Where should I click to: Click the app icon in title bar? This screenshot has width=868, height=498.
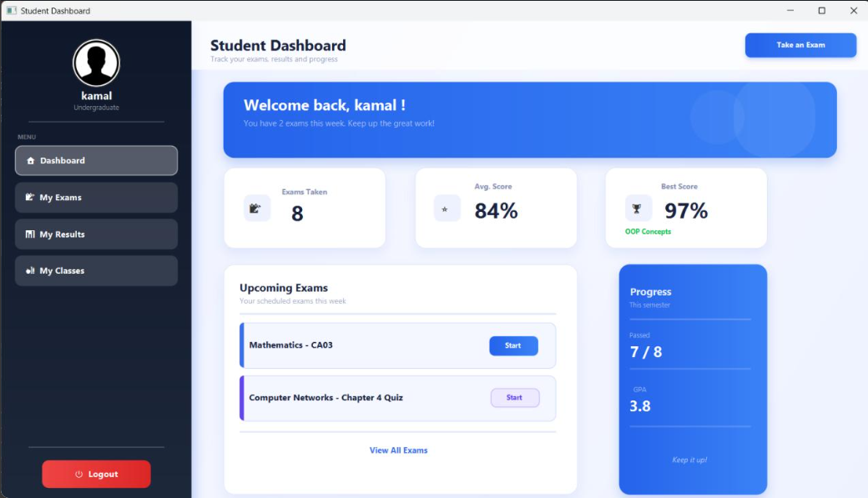(x=11, y=11)
